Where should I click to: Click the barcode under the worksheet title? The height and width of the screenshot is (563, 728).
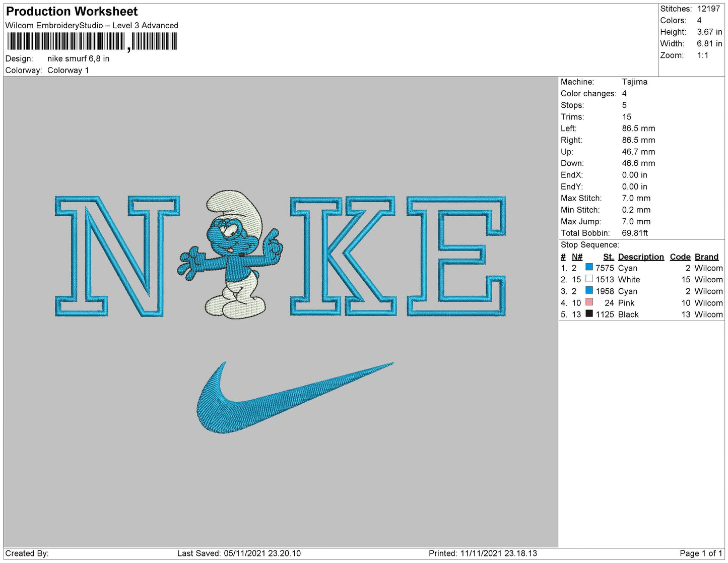92,42
